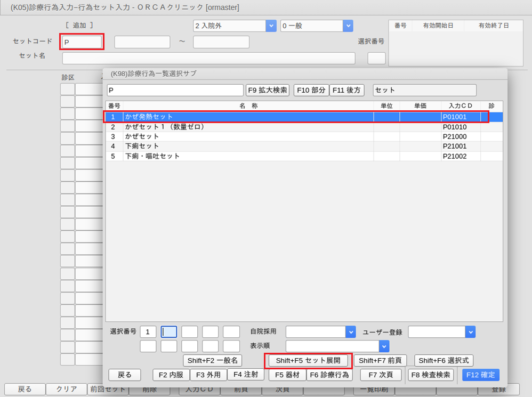Screen dimensions: 532x397
Task: Select the かぜ発熱セット row
Action: point(248,117)
